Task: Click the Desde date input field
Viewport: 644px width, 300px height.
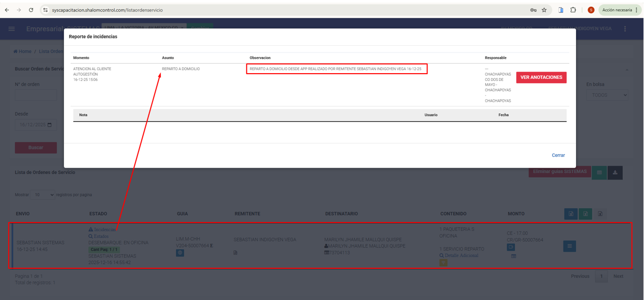Action: (35, 125)
